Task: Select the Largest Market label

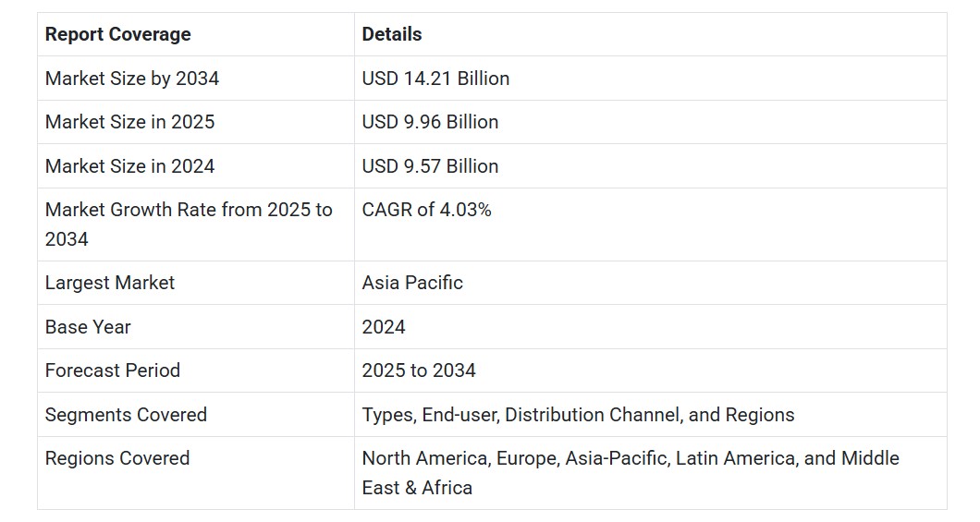Action: 110,283
